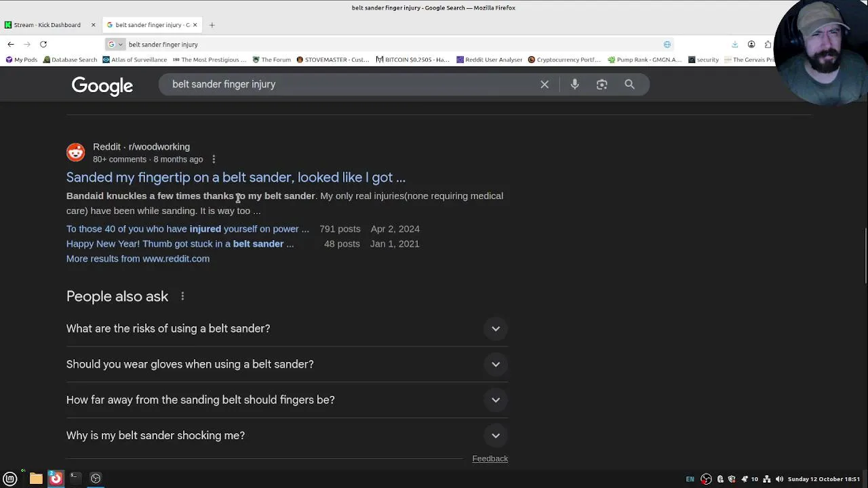Open the Database Search bookmark
Image resolution: width=868 pixels, height=488 pixels.
pyautogui.click(x=70, y=60)
